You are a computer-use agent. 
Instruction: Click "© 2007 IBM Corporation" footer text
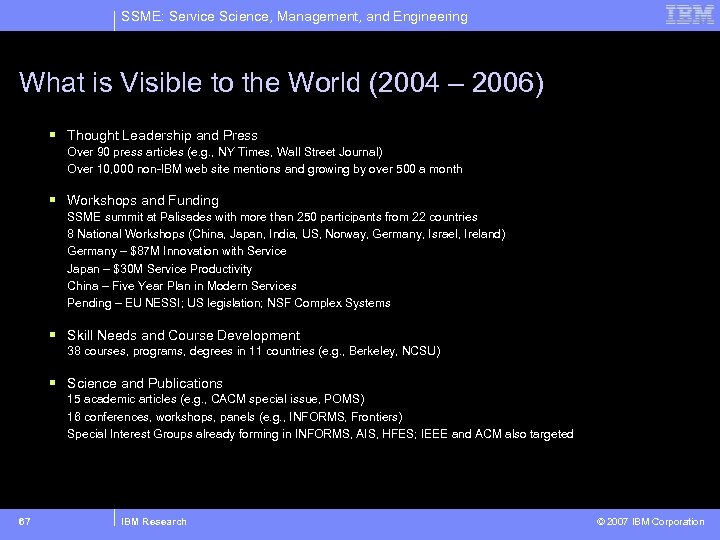tap(650, 522)
